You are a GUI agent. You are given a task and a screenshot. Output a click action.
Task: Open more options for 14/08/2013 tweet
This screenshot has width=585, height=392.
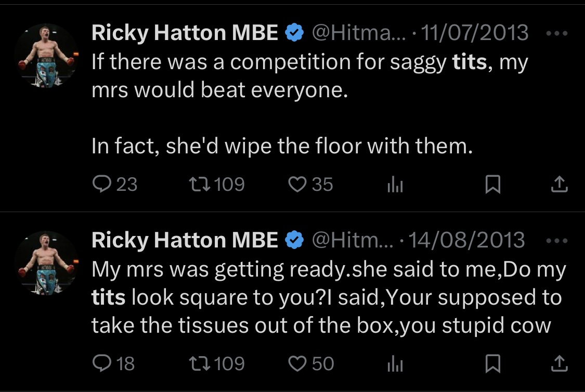coord(558,240)
